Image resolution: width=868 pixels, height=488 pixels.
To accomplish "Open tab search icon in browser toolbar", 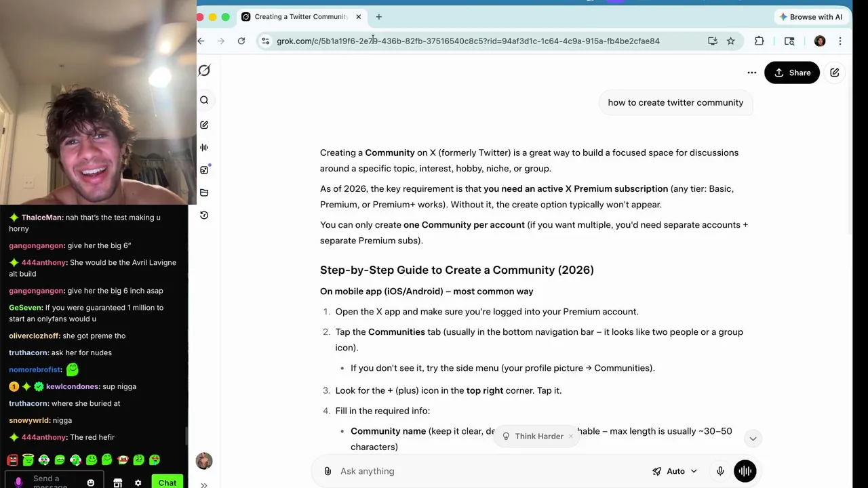I will [x=789, y=41].
